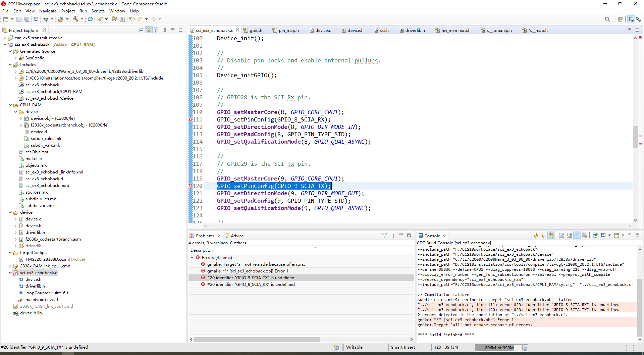Click the Save All toolbar icon
Image resolution: width=644 pixels, height=355 pixels.
click(26, 19)
